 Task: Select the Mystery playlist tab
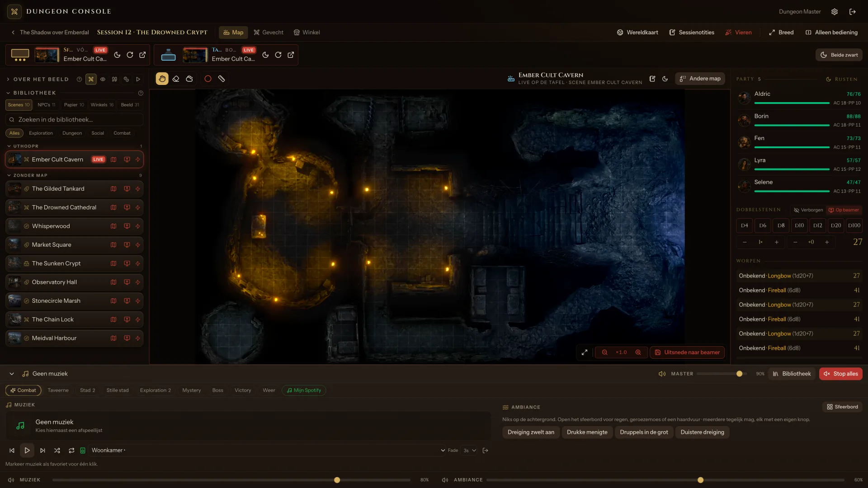[191, 390]
